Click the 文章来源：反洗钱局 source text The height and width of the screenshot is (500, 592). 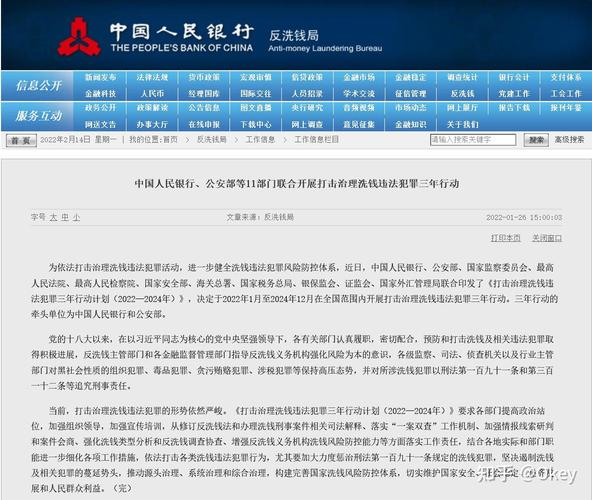coord(260,217)
